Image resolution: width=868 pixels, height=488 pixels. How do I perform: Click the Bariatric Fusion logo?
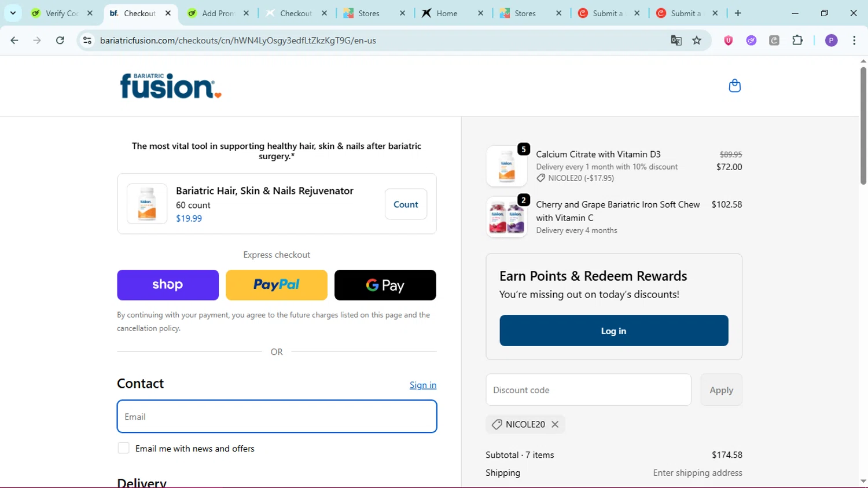click(x=171, y=86)
